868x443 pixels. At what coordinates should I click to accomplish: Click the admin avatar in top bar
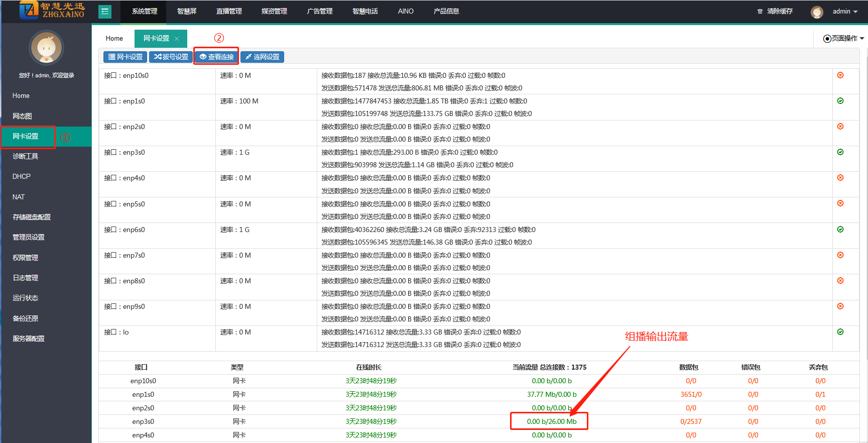[x=817, y=12]
